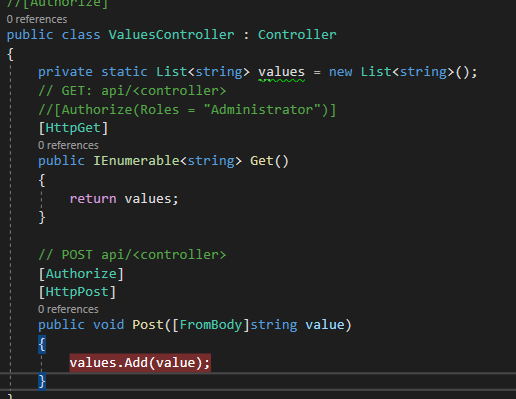516x399 pixels.
Task: Click the HttpPost attribute
Action: click(x=77, y=292)
